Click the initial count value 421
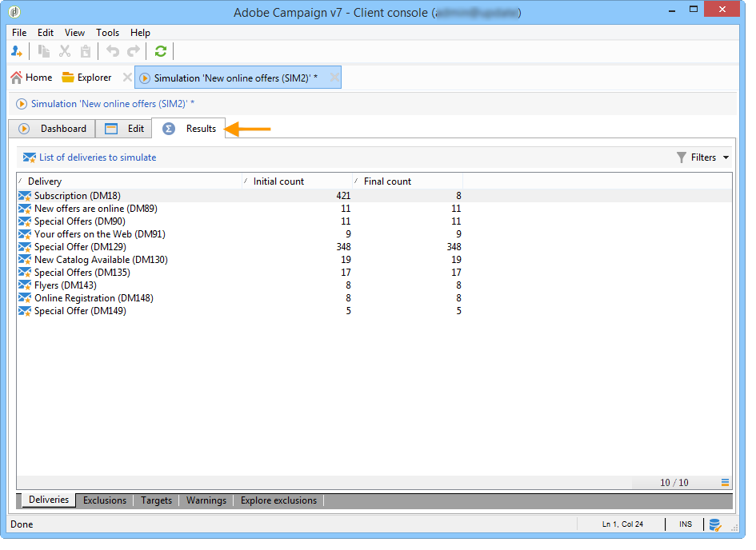 point(343,196)
